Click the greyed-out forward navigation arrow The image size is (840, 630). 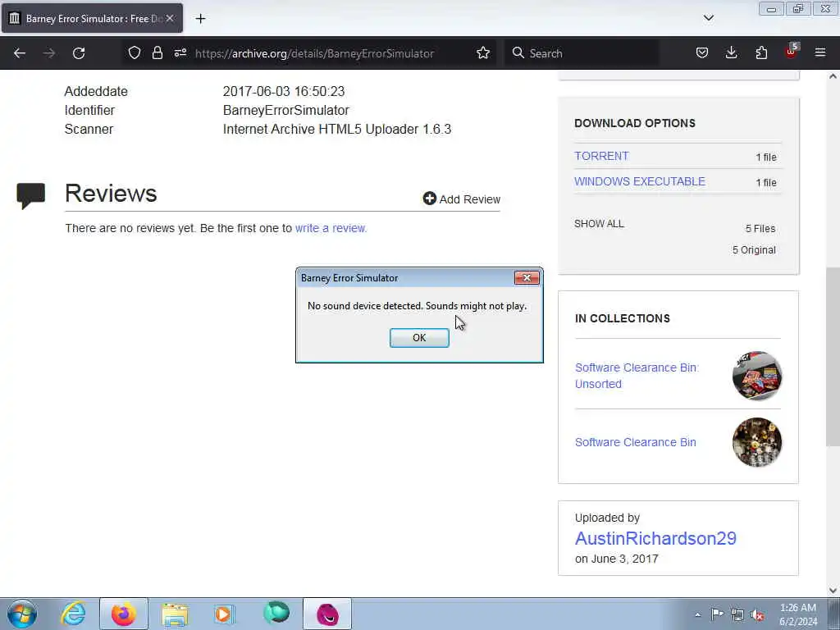[49, 53]
